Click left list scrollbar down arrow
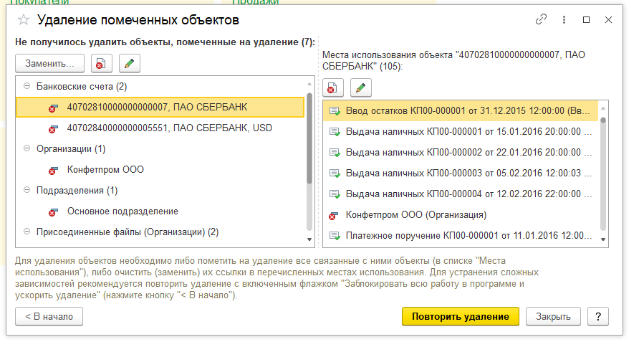The width and height of the screenshot is (644, 347). (309, 239)
